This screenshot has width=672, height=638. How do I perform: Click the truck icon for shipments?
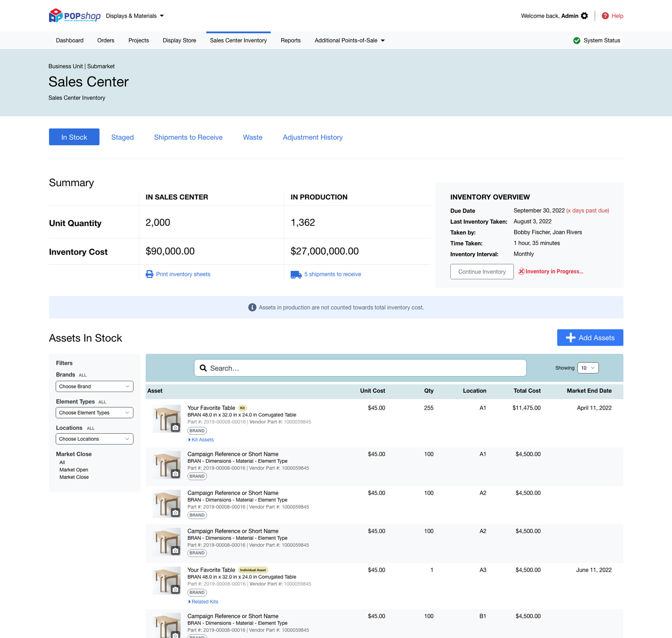point(296,275)
